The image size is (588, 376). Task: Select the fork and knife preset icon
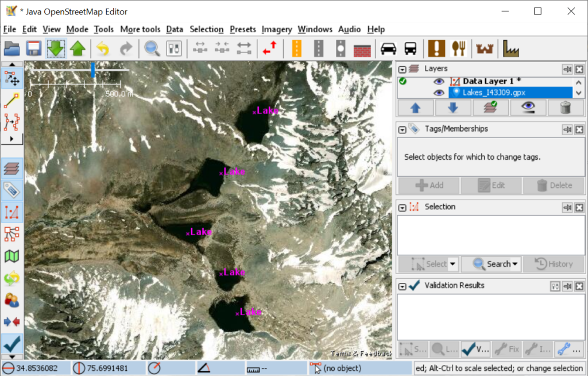[x=459, y=48]
